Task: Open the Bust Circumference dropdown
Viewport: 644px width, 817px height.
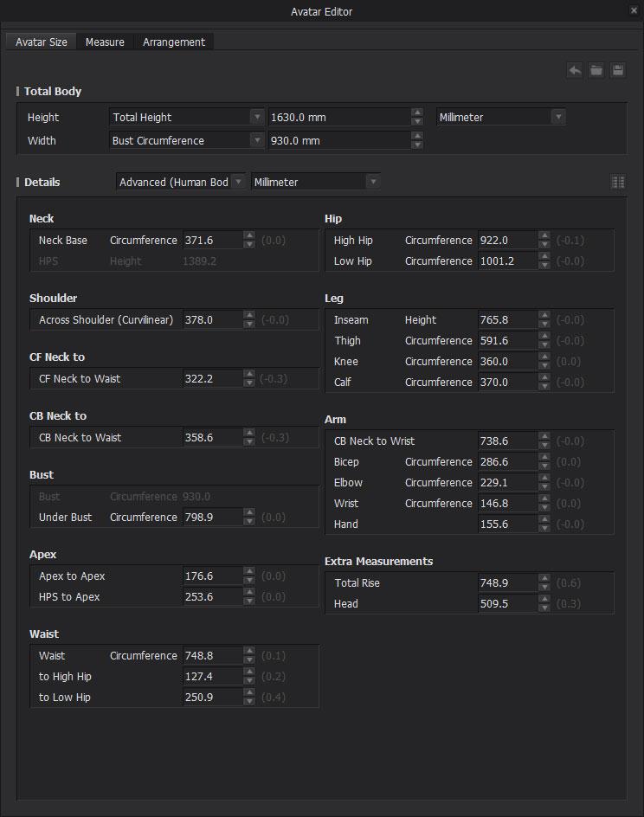Action: point(257,140)
